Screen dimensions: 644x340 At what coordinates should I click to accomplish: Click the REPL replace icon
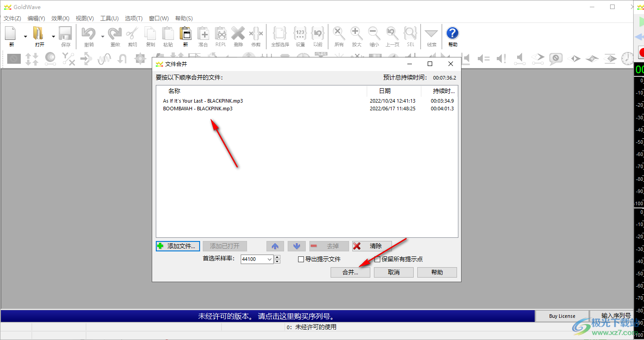(220, 34)
